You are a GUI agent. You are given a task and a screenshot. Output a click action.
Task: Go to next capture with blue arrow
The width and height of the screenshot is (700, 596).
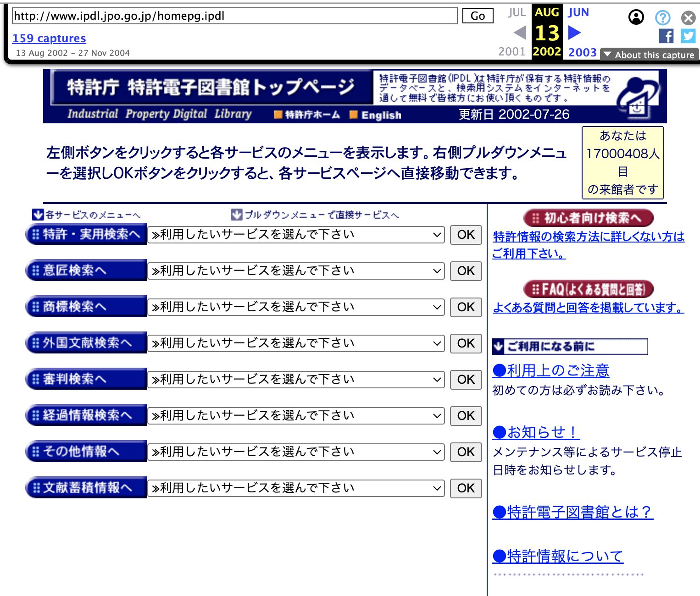(574, 33)
